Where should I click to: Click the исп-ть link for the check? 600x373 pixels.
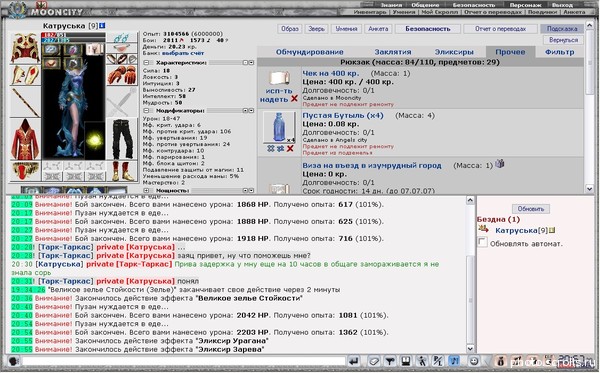coord(279,91)
